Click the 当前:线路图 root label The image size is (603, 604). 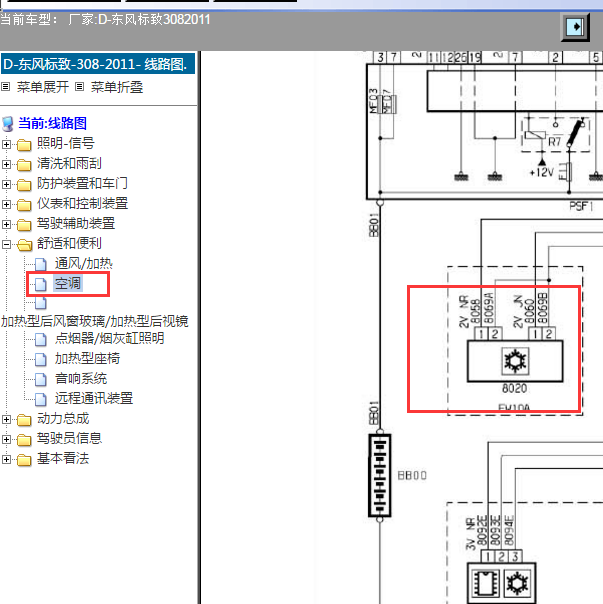(52, 123)
